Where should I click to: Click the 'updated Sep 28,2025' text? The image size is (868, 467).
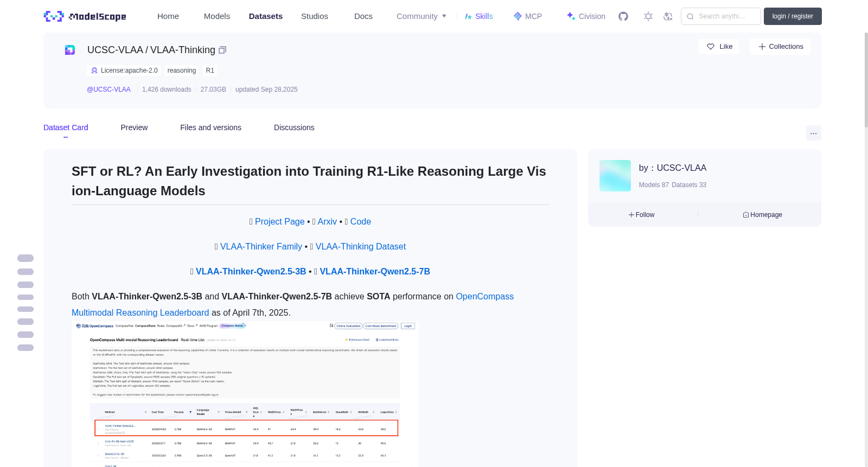click(266, 89)
